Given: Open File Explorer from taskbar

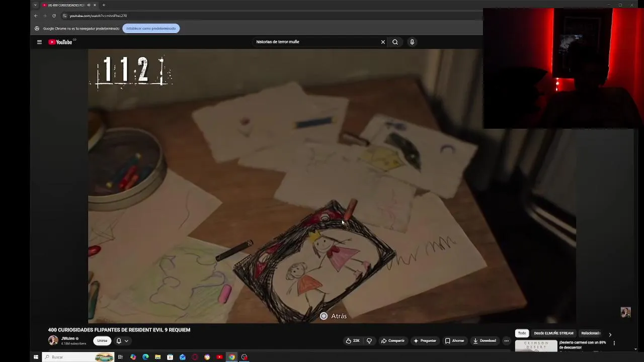Looking at the screenshot, I should point(157,357).
